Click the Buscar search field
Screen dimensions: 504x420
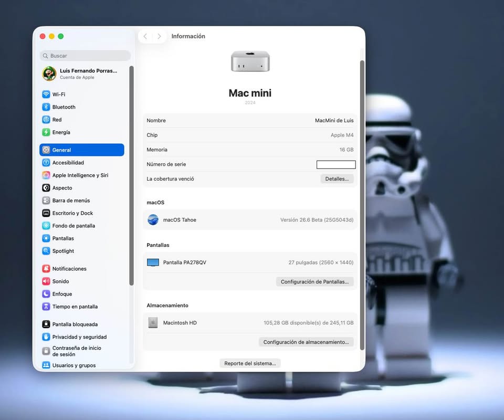[x=85, y=56]
